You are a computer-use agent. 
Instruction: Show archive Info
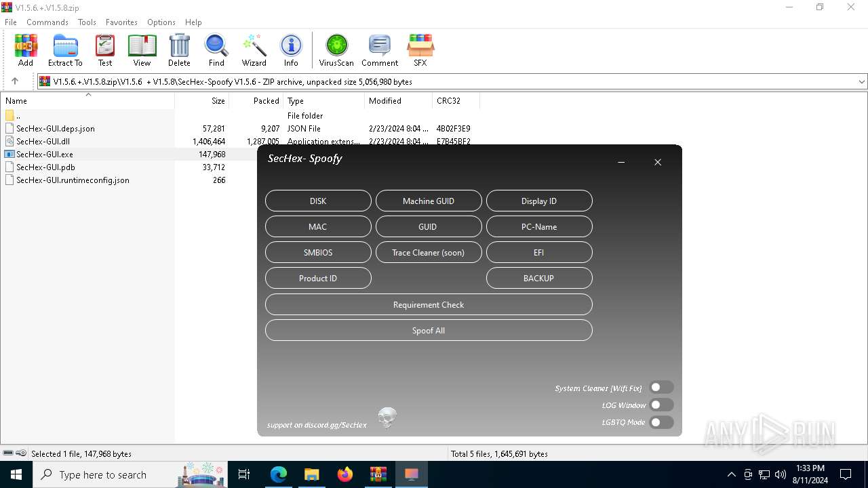291,51
